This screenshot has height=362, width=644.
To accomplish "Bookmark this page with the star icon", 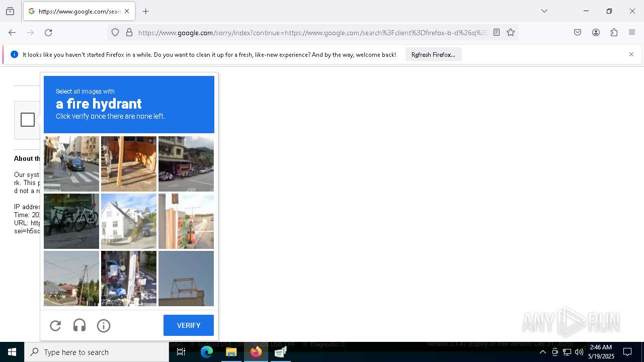I will click(x=511, y=33).
